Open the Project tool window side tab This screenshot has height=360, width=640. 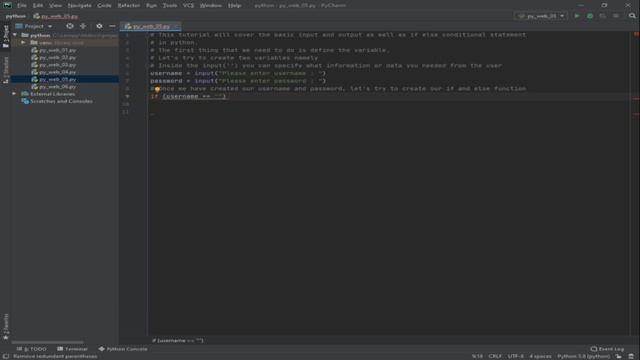6,36
